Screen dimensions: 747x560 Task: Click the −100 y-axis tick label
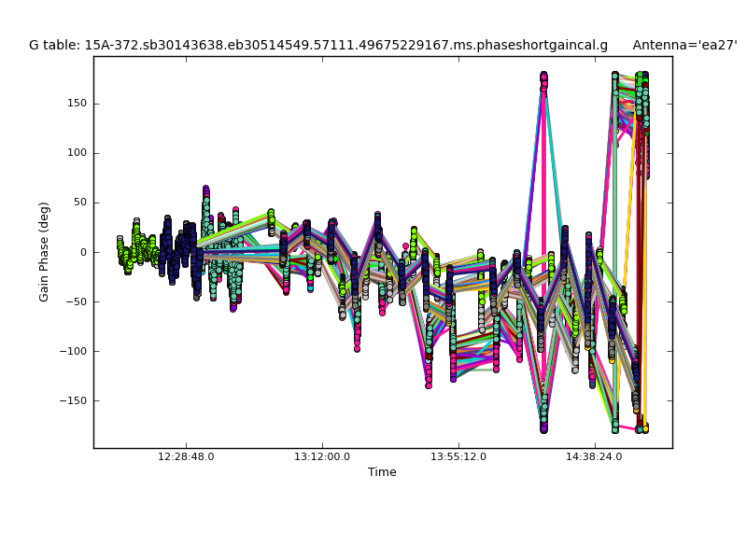click(x=72, y=351)
